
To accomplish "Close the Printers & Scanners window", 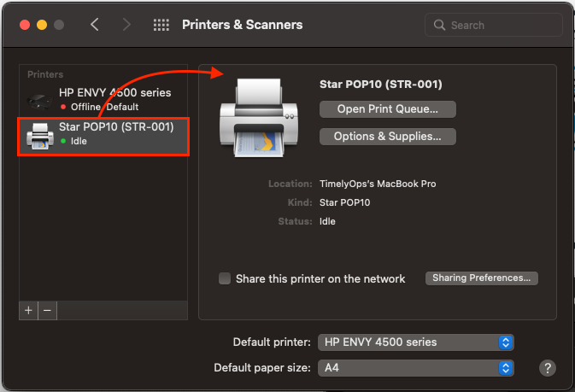I will point(25,25).
